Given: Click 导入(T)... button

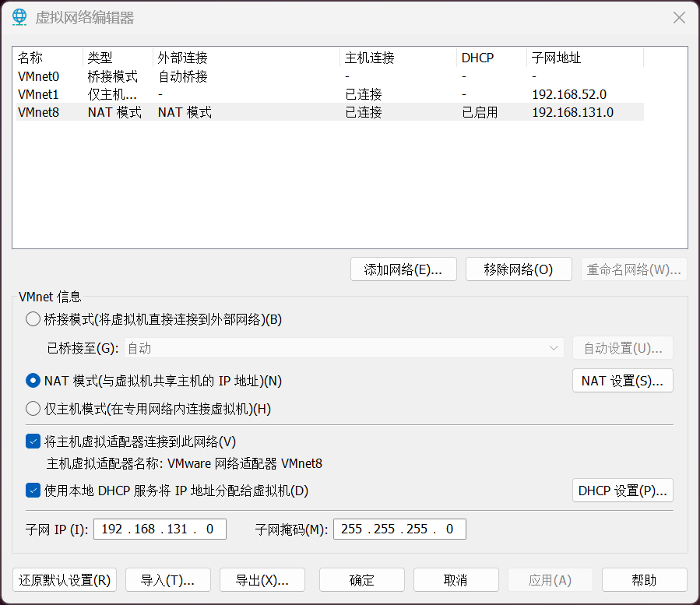Looking at the screenshot, I should (x=168, y=580).
